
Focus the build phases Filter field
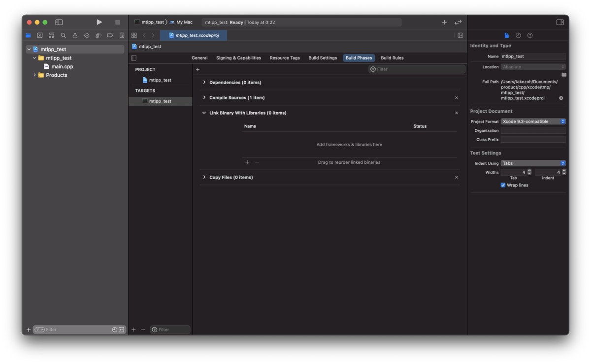click(x=417, y=69)
